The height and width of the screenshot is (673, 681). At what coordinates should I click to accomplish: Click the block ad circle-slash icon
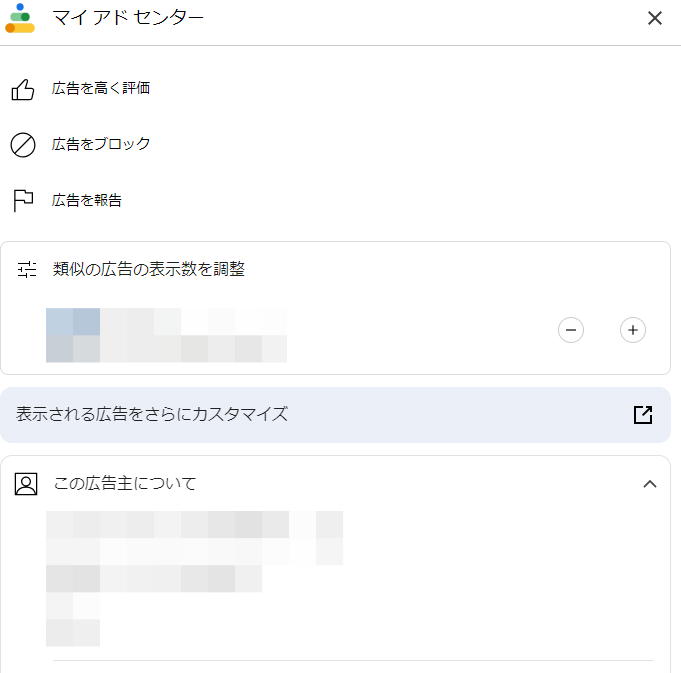[x=23, y=145]
